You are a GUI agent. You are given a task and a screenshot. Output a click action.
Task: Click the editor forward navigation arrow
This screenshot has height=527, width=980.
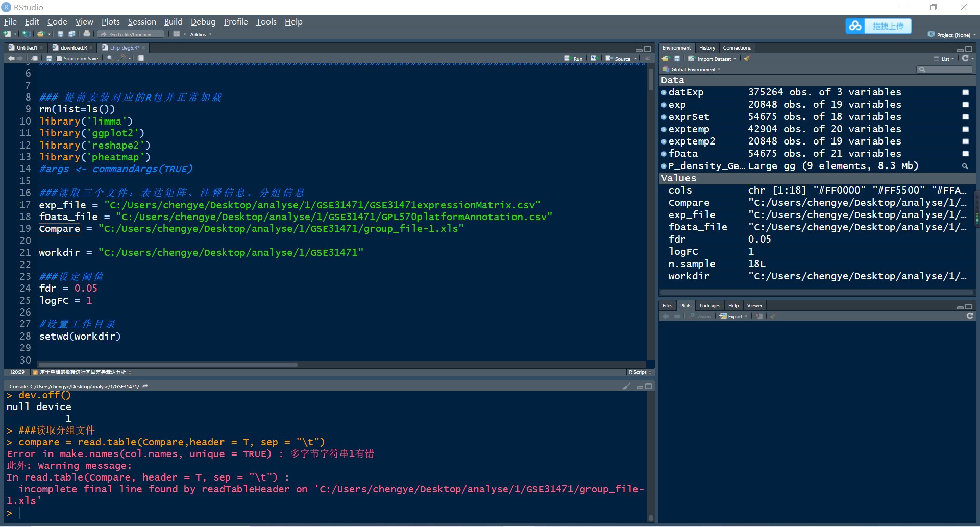point(20,59)
